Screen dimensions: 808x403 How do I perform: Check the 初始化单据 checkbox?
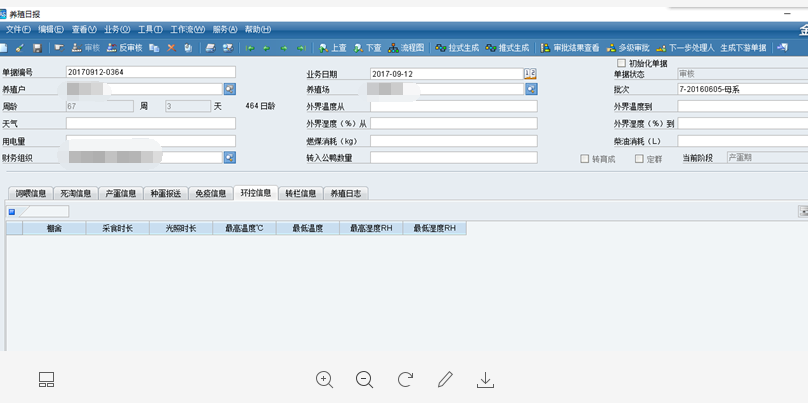(x=622, y=63)
